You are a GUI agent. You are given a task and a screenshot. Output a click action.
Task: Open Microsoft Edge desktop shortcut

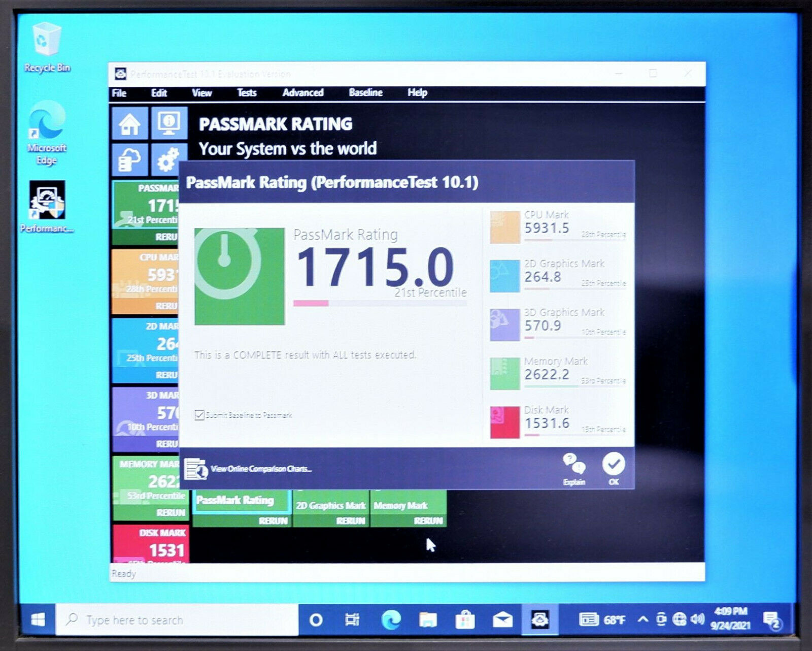click(47, 133)
